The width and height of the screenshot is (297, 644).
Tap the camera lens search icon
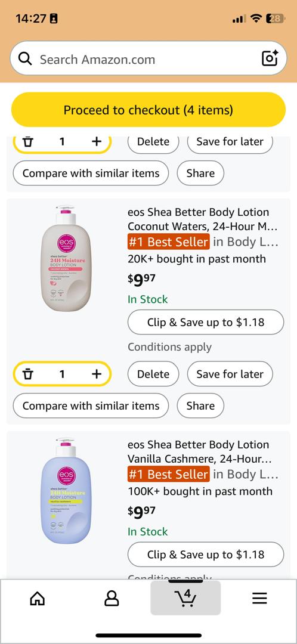tap(270, 58)
